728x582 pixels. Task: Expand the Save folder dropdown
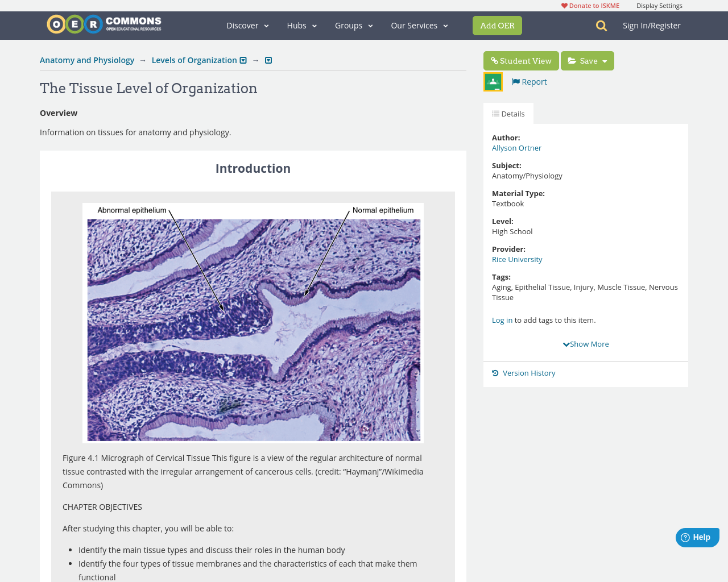[x=588, y=61]
